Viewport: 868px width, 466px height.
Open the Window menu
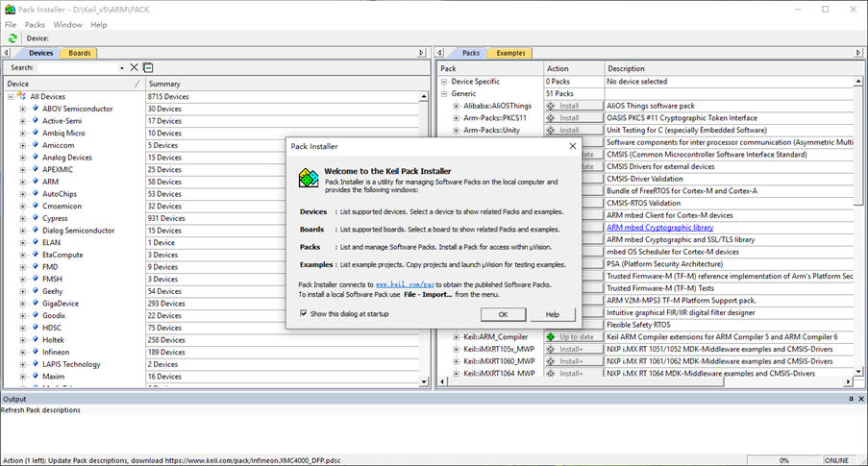[x=67, y=24]
